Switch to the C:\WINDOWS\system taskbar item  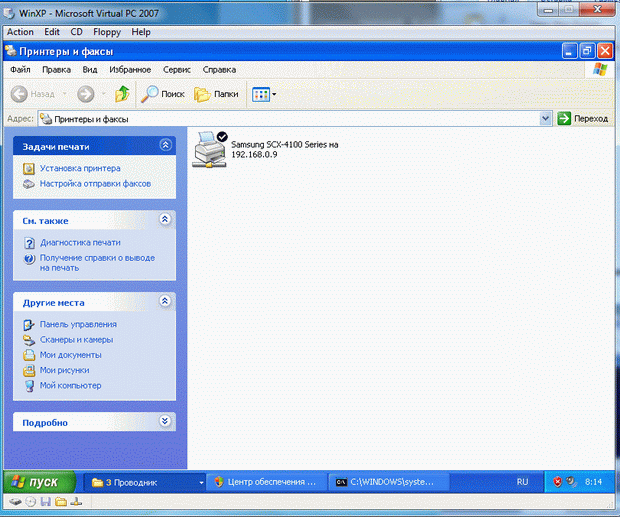(x=384, y=482)
